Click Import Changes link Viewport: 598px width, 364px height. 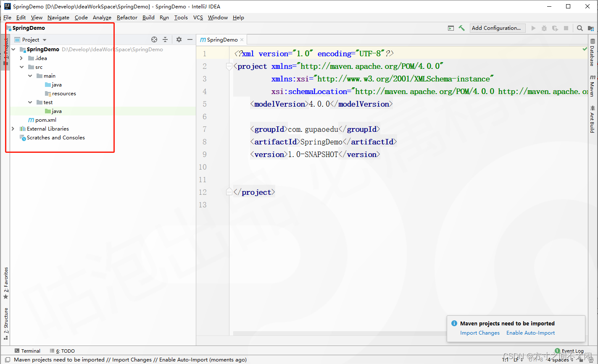tap(480, 333)
